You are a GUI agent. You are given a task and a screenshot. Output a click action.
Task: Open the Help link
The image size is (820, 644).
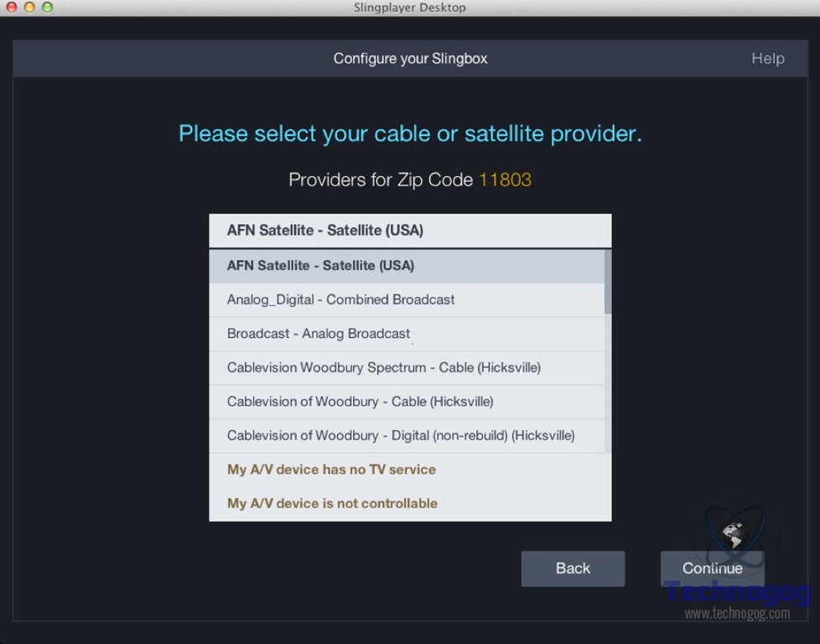(767, 59)
